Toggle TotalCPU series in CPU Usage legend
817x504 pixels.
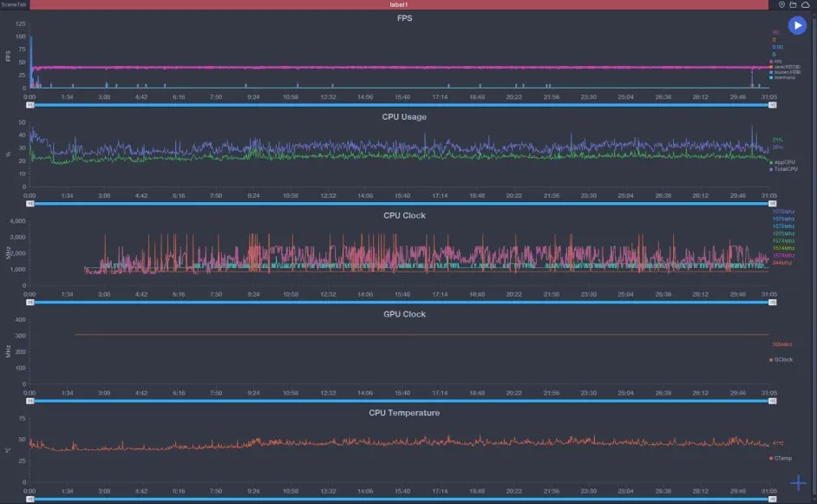[x=784, y=169]
